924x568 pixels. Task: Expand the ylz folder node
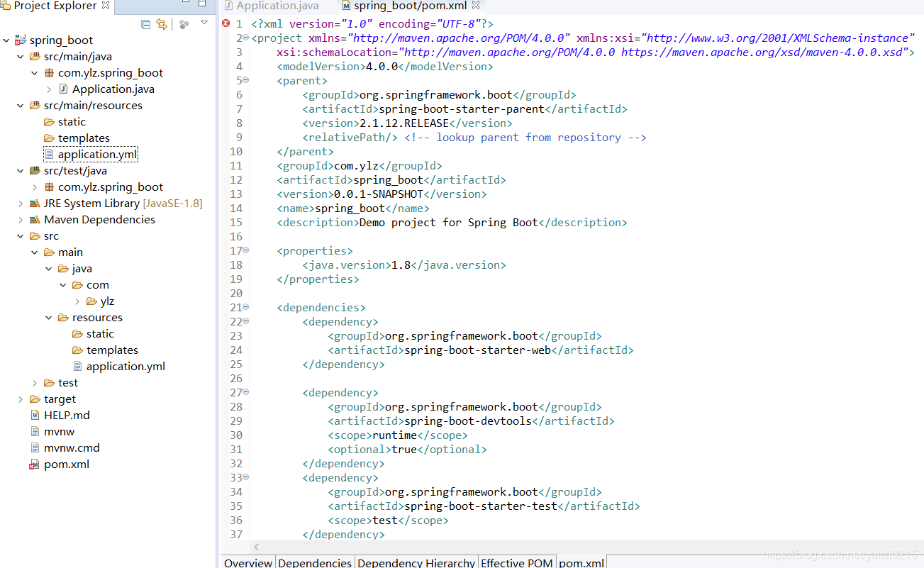(x=77, y=301)
